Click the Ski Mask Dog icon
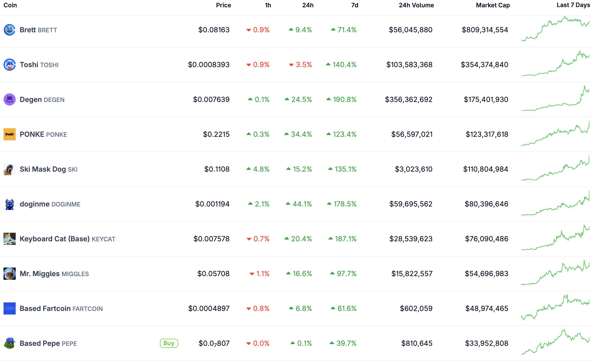 [10, 169]
